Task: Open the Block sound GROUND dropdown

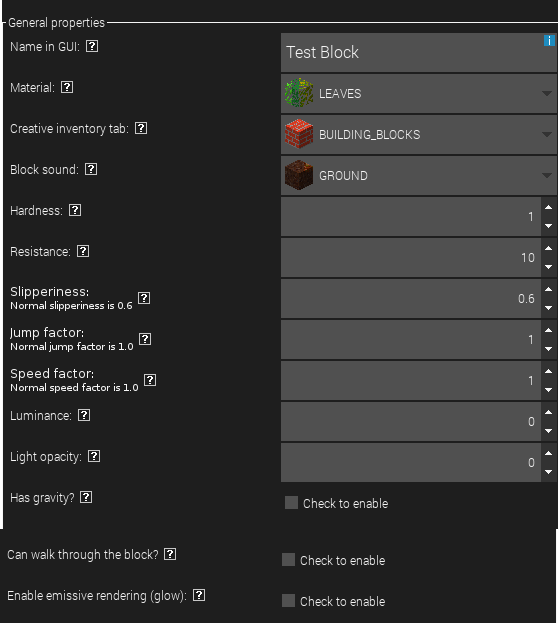Action: 419,176
